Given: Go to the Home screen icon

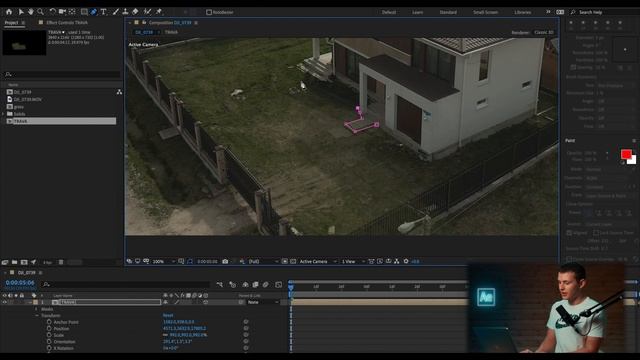Looking at the screenshot, I should [x=9, y=12].
